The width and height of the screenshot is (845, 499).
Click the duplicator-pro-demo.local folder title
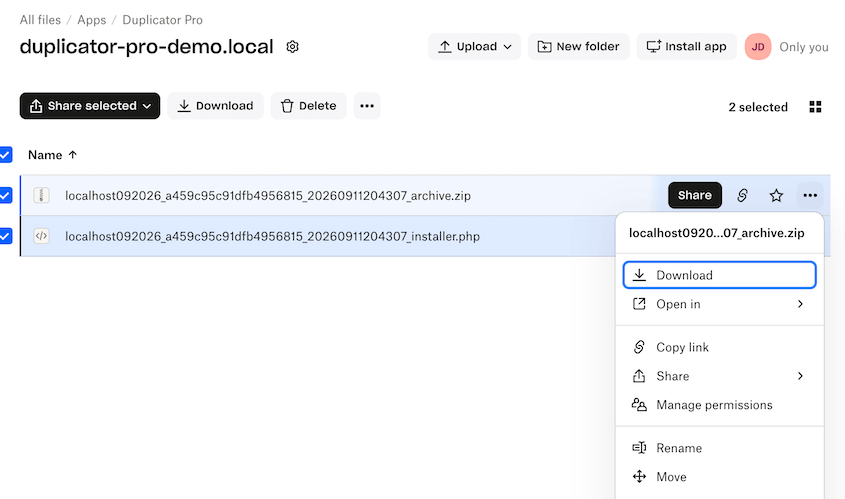pos(147,47)
